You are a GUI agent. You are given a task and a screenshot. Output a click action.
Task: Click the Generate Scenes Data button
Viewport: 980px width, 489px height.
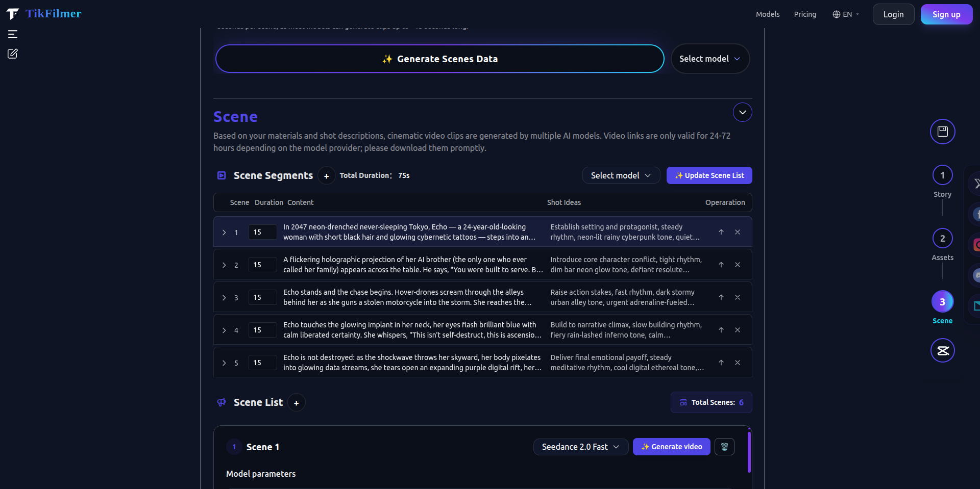pyautogui.click(x=439, y=59)
